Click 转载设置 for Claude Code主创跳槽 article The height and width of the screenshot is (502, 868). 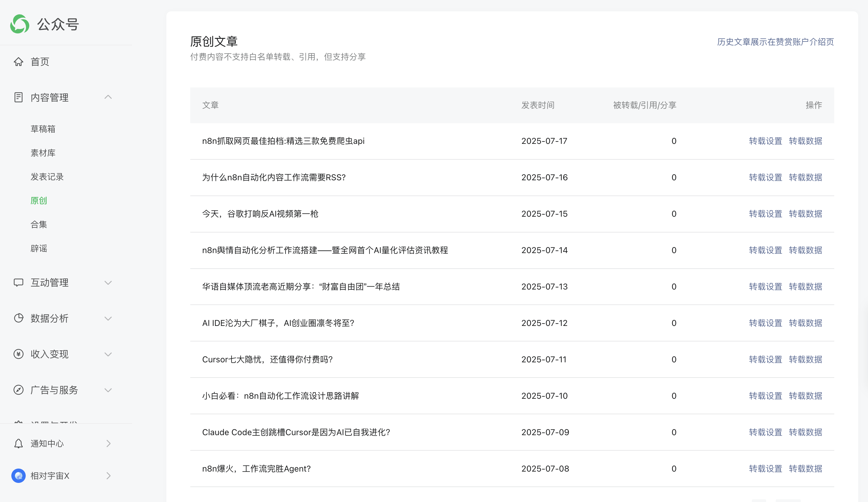tap(765, 432)
